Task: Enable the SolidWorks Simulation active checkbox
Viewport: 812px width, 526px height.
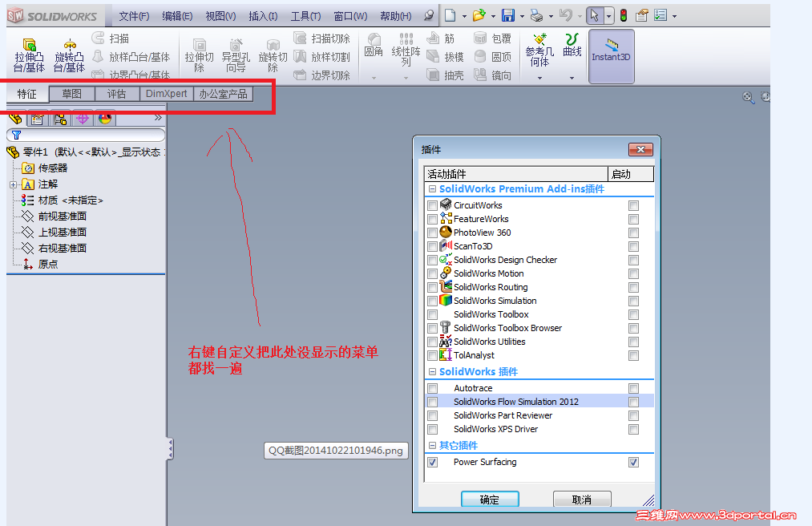Action: (x=432, y=301)
